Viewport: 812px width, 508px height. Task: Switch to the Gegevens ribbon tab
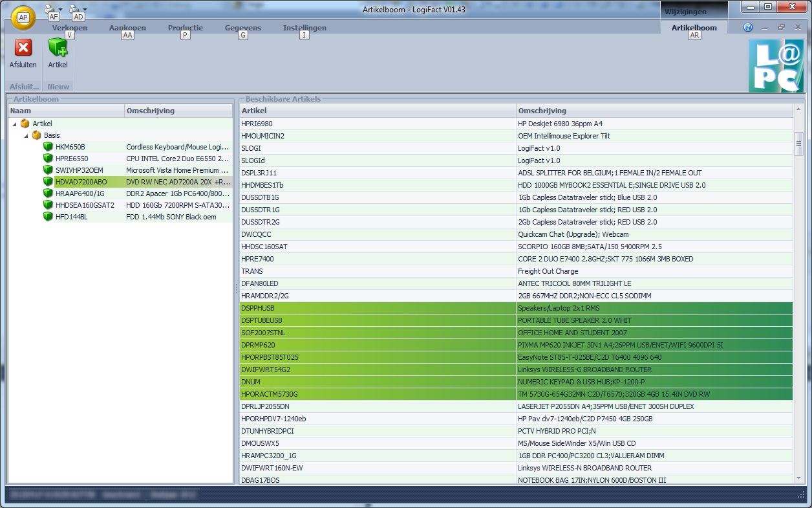[x=243, y=28]
